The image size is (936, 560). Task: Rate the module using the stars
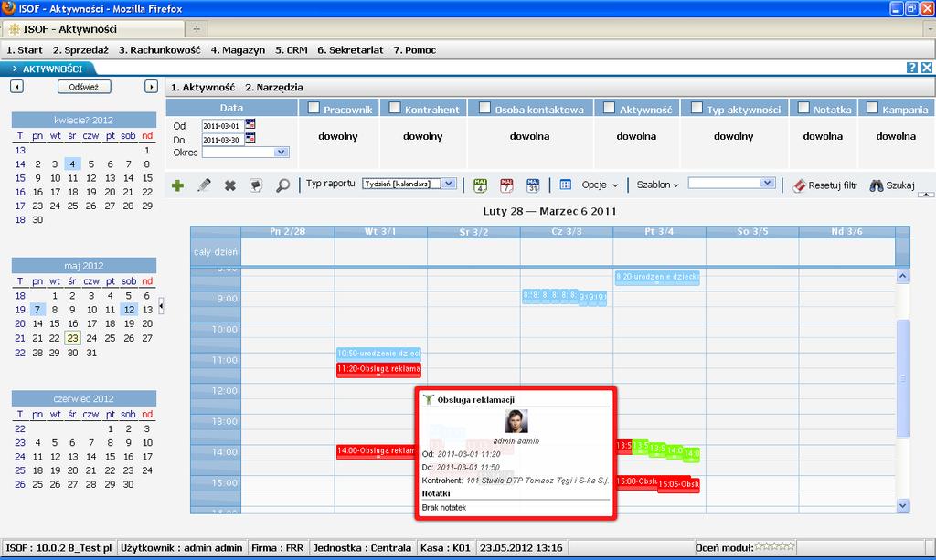pyautogui.click(x=774, y=546)
